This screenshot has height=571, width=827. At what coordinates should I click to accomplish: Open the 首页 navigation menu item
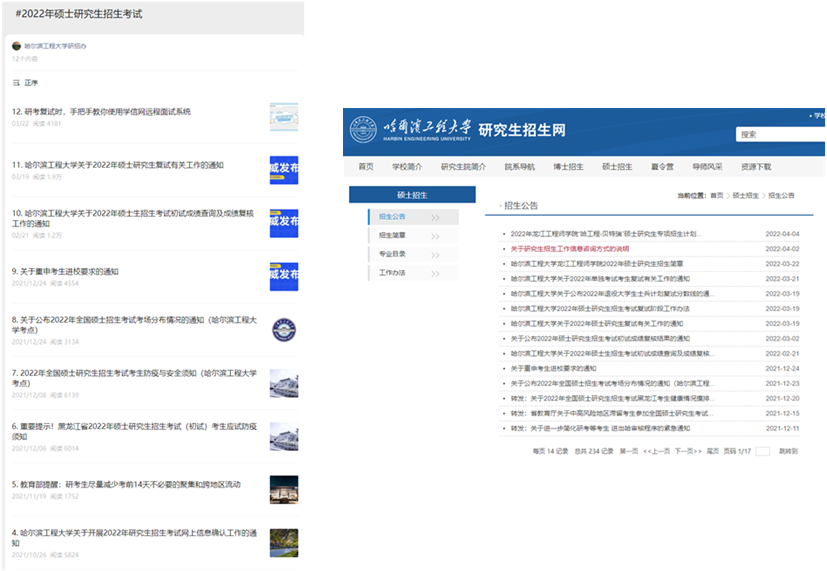coord(366,167)
